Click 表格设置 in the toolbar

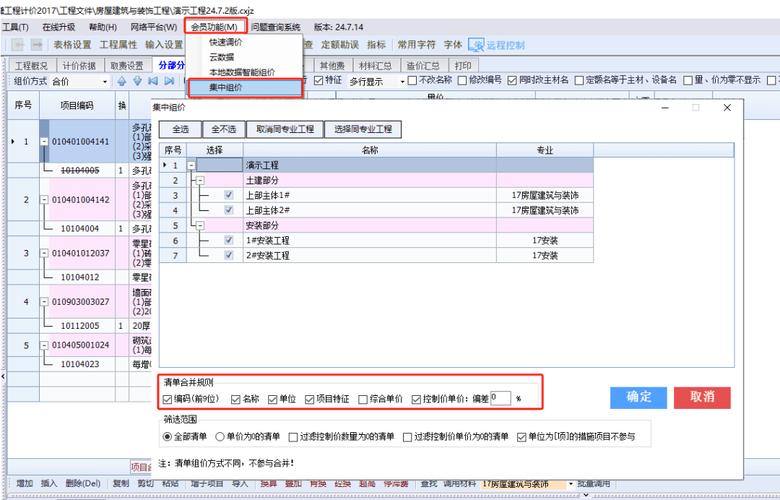(73, 45)
